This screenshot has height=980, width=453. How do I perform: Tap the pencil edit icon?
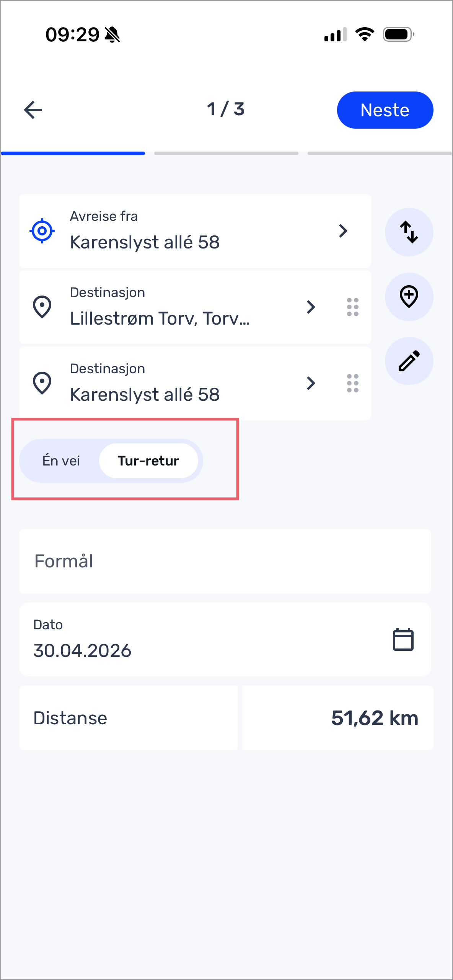click(x=409, y=361)
